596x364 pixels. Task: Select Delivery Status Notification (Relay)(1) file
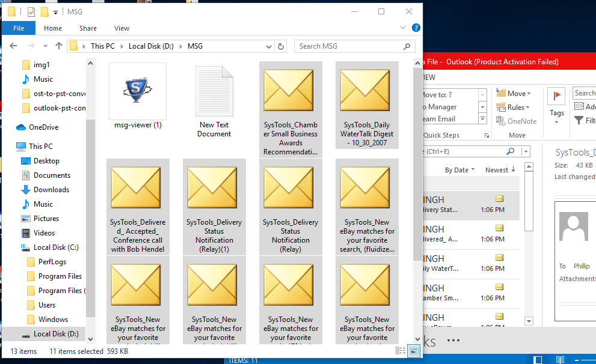click(x=214, y=207)
